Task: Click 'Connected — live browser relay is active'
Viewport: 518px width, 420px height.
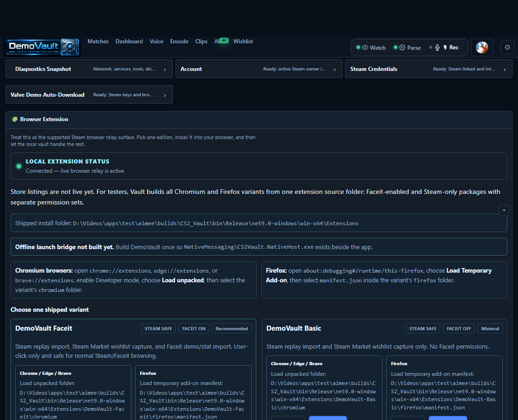Action: [75, 171]
